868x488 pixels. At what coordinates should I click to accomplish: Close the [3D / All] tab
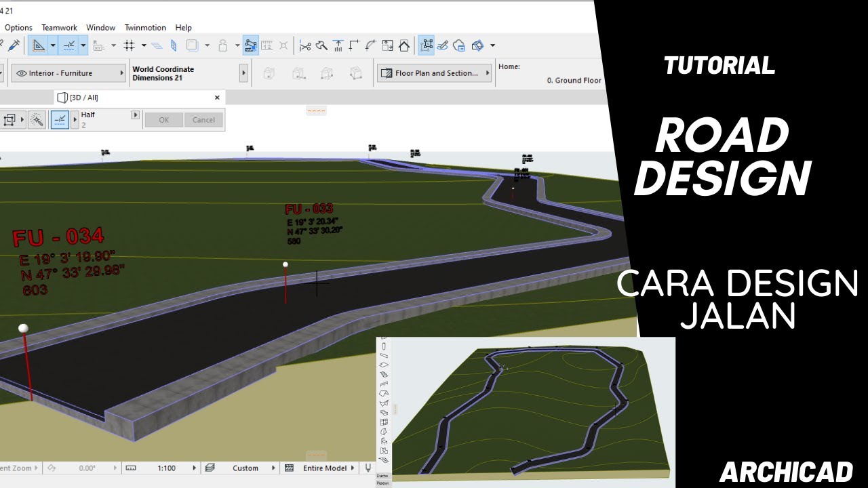(x=217, y=98)
